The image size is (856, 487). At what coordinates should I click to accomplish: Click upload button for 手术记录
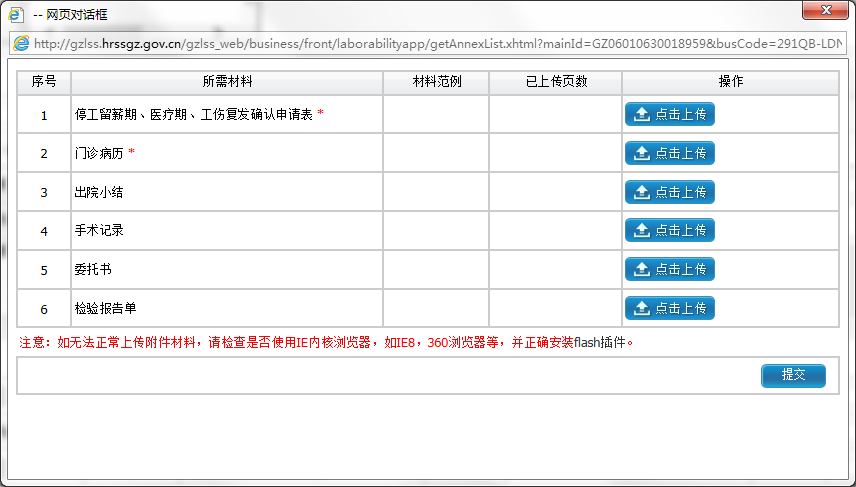point(669,230)
